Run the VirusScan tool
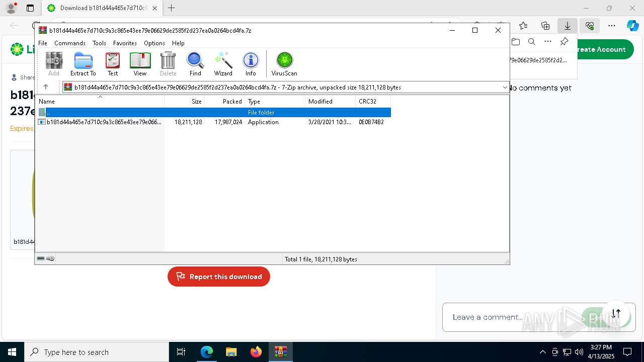The image size is (644, 362). pos(284,64)
